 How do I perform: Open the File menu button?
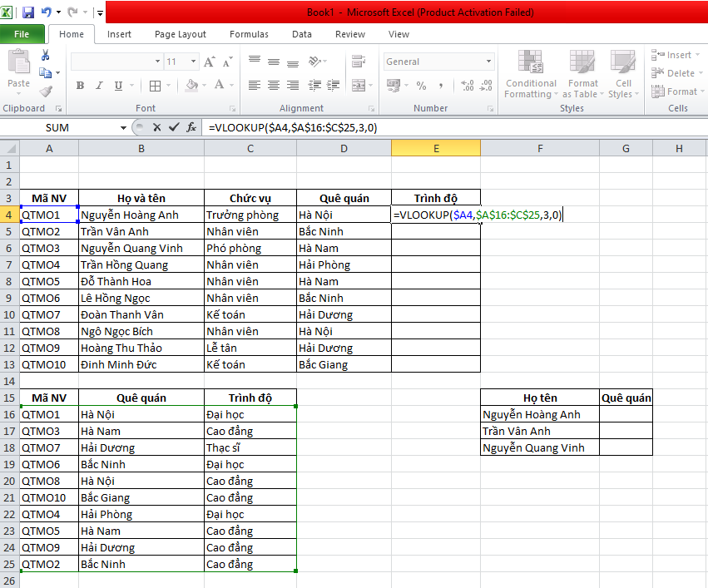pos(22,34)
